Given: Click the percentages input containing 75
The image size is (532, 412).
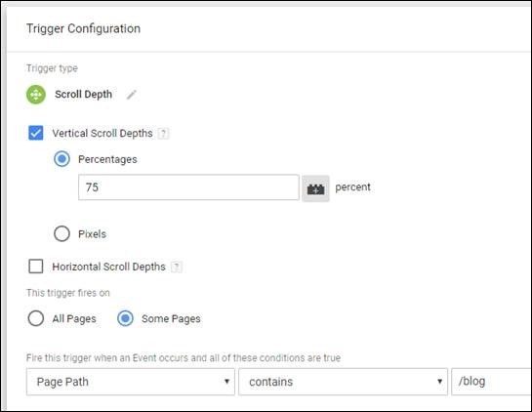Looking at the screenshot, I should [x=188, y=187].
